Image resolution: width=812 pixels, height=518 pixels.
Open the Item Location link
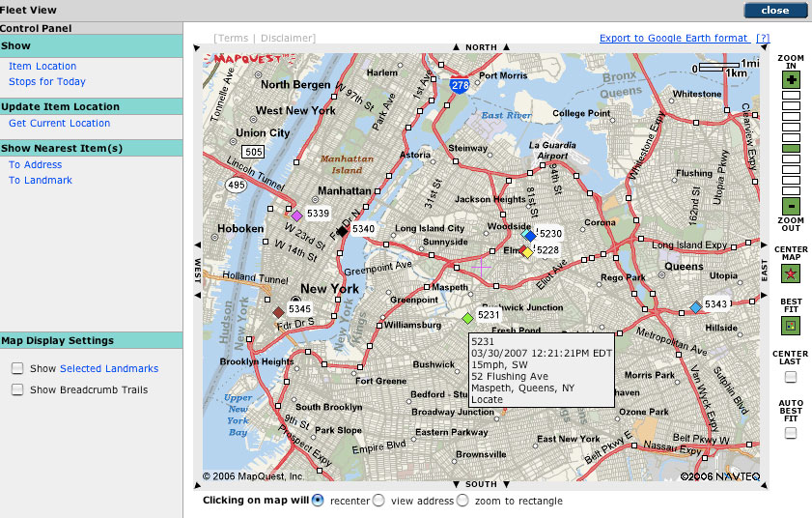42,66
